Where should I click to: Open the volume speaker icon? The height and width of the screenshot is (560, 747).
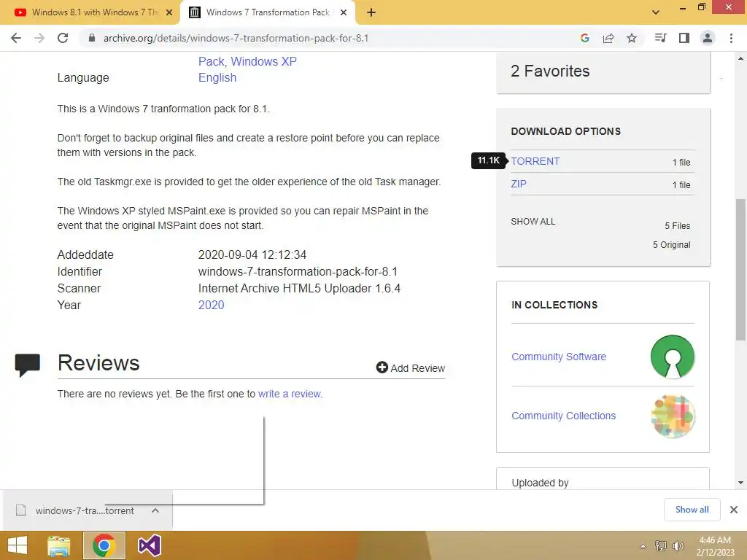pos(678,545)
